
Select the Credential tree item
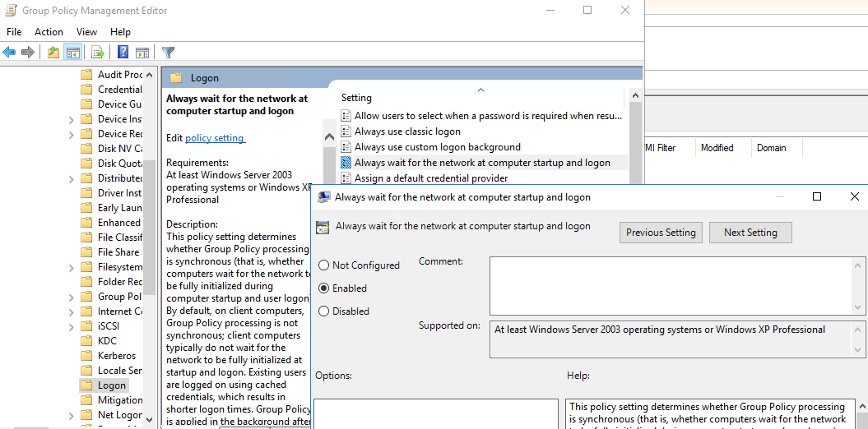tap(120, 90)
